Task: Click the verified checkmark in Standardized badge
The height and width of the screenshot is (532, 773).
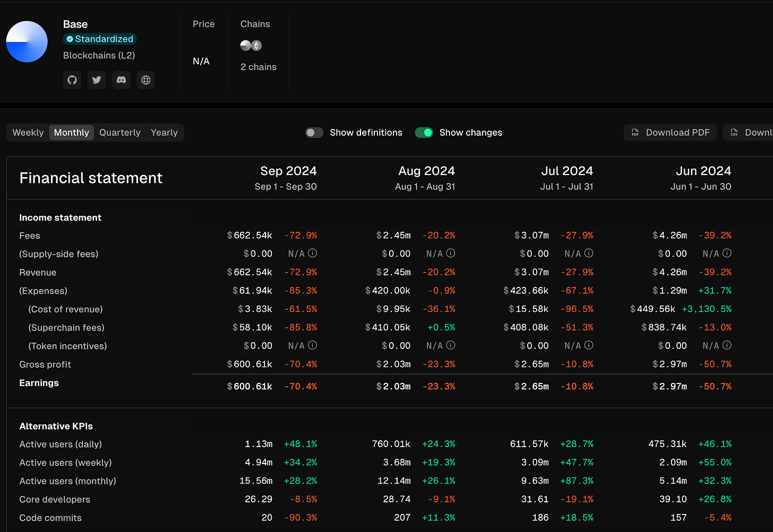Action: (70, 39)
